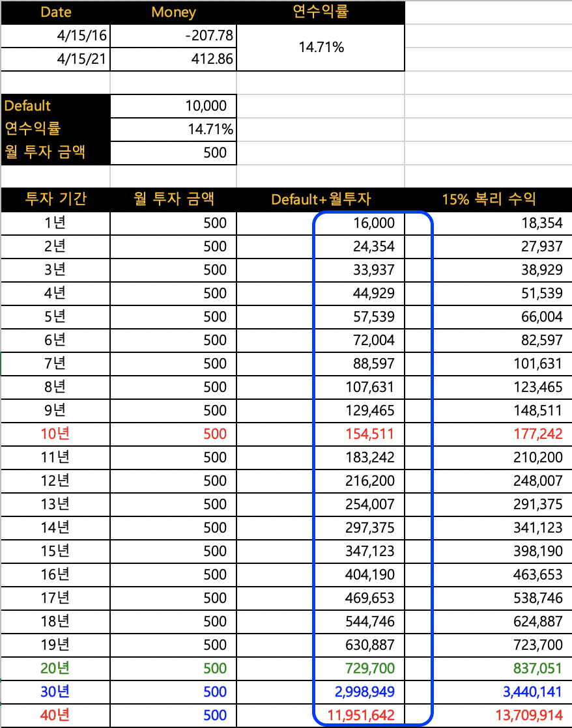572x728 pixels.
Task: Select the cell 123,465
Action: click(489, 387)
